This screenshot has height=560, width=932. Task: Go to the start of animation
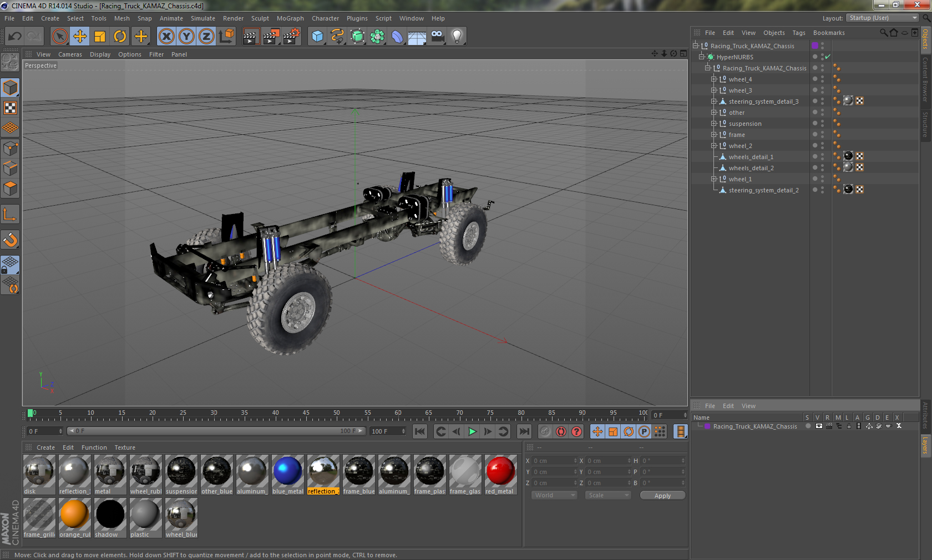420,431
